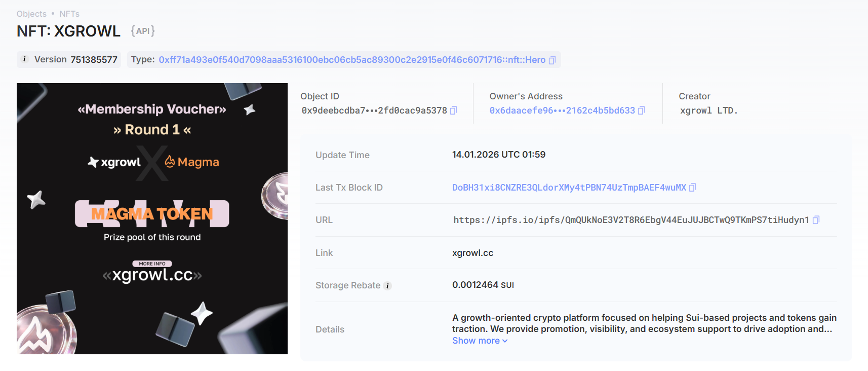Open the owner's address link
The height and width of the screenshot is (371, 868).
point(562,110)
